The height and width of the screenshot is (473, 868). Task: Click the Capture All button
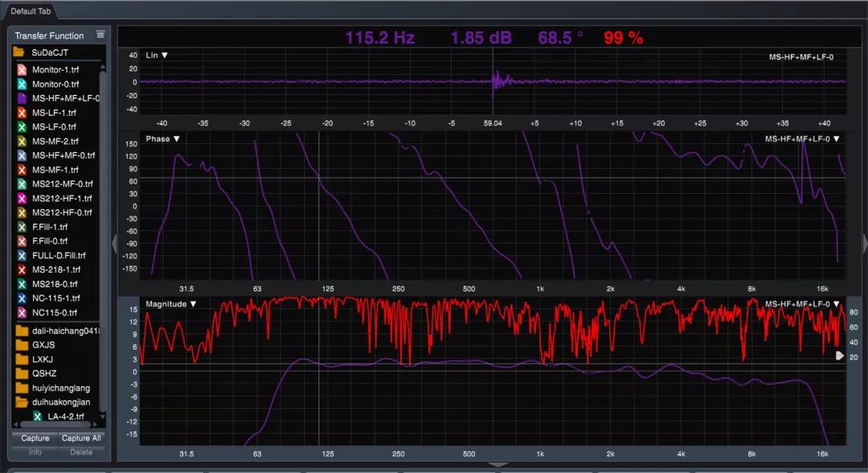click(x=81, y=438)
